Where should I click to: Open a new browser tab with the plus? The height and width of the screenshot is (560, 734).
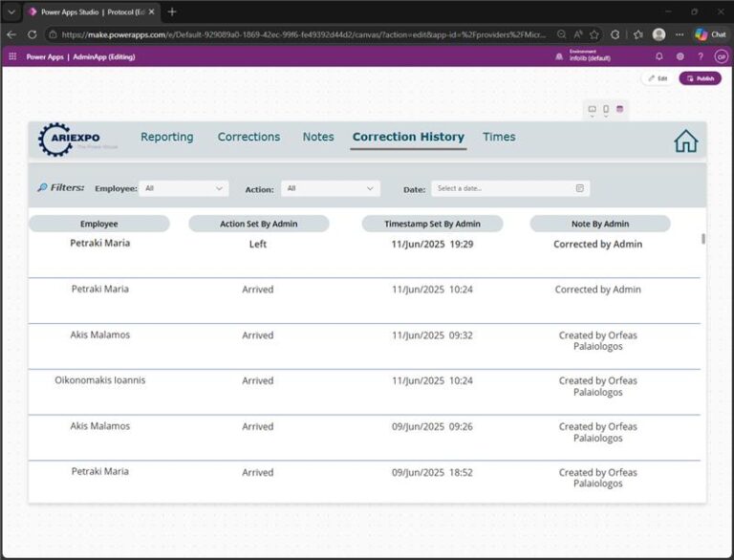tap(172, 12)
